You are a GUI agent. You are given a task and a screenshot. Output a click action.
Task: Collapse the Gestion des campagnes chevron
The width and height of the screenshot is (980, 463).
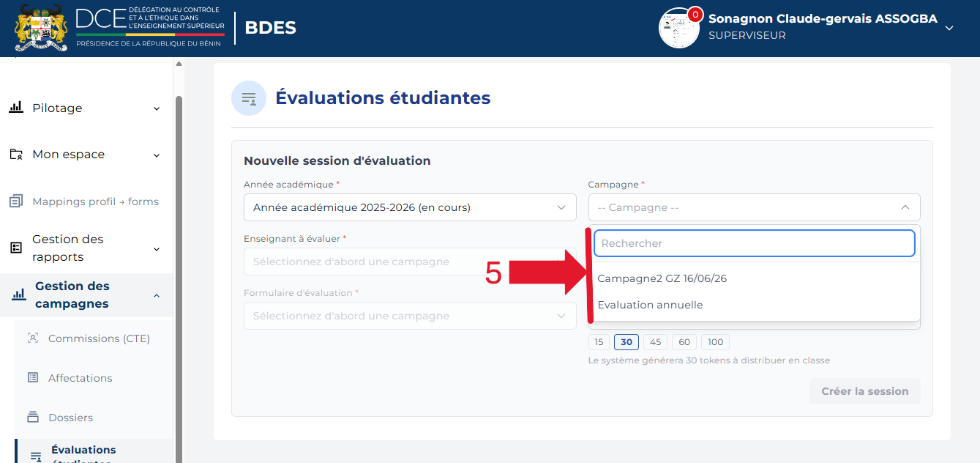[x=157, y=295]
